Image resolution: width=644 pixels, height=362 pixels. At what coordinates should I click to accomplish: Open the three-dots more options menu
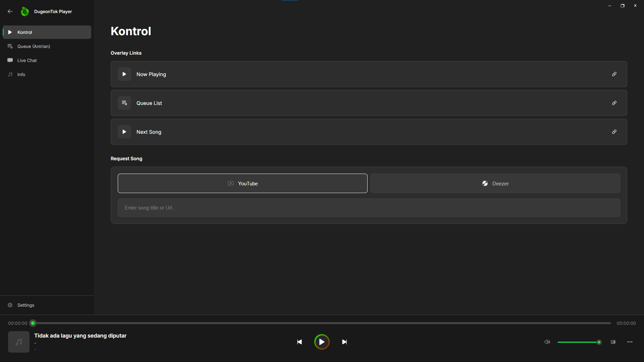[x=630, y=342]
